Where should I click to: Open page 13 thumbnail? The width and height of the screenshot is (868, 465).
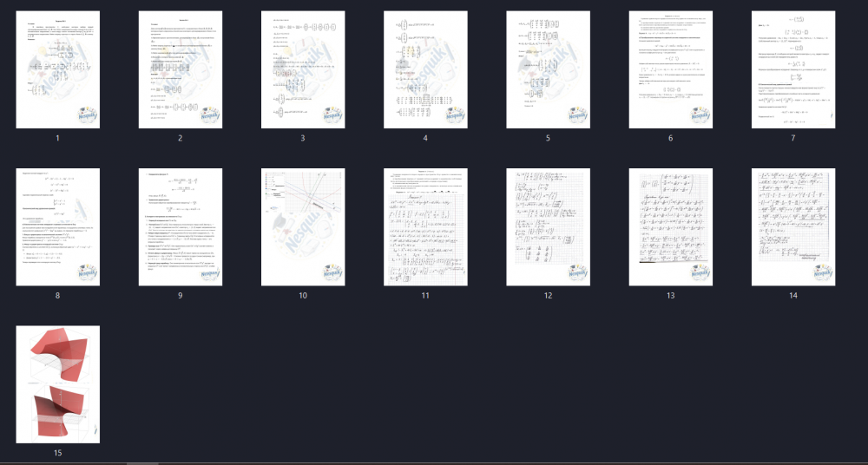[671, 227]
